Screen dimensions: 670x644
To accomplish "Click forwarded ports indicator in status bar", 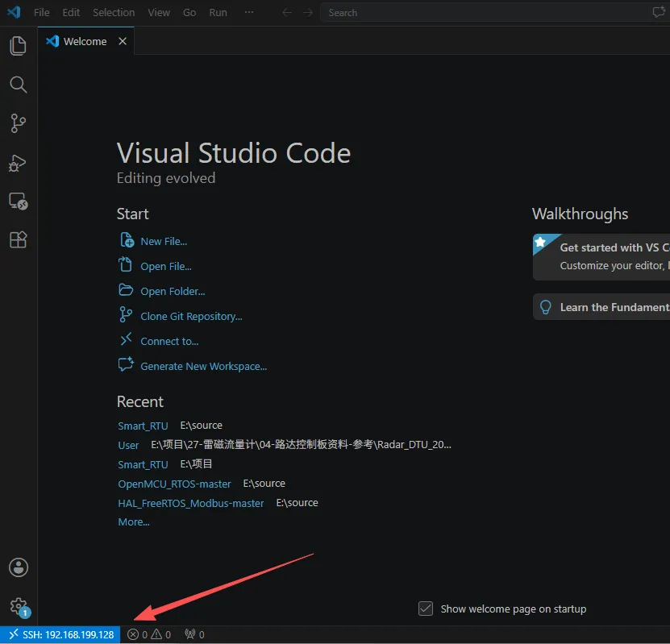I will tap(194, 634).
